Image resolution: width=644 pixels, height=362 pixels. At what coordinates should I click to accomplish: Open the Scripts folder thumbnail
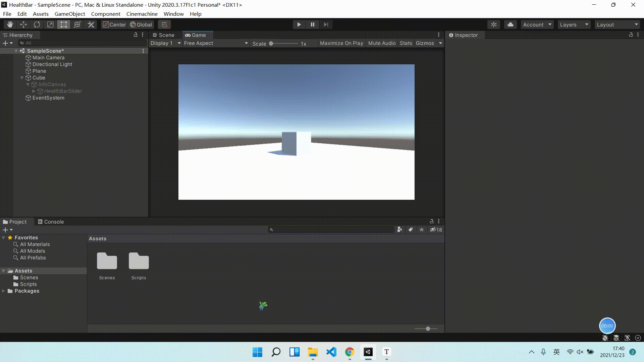click(x=139, y=261)
